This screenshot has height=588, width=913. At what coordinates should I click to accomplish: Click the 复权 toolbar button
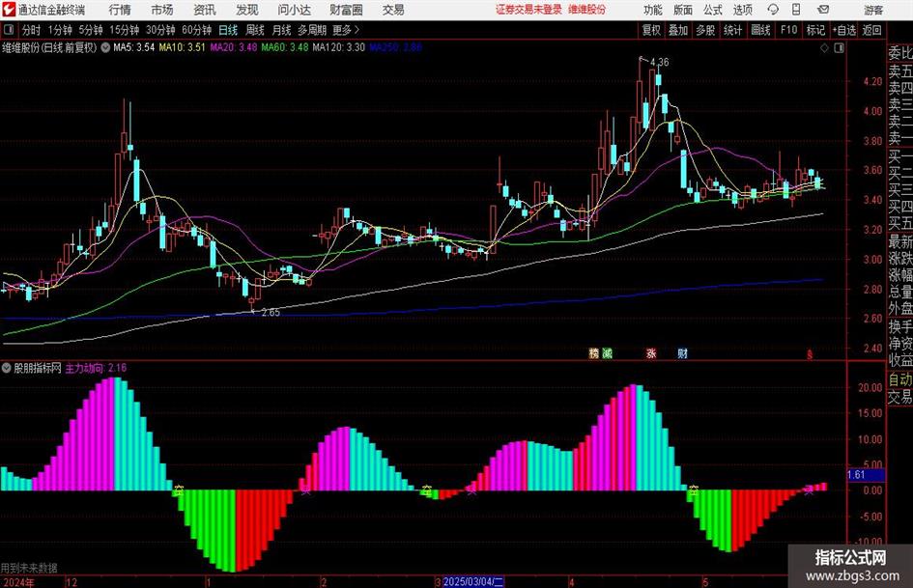651,30
